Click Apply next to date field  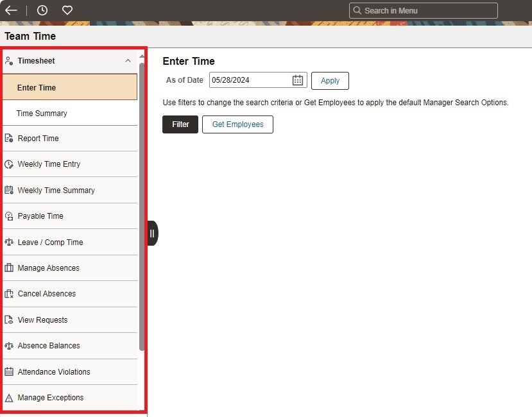pyautogui.click(x=330, y=81)
